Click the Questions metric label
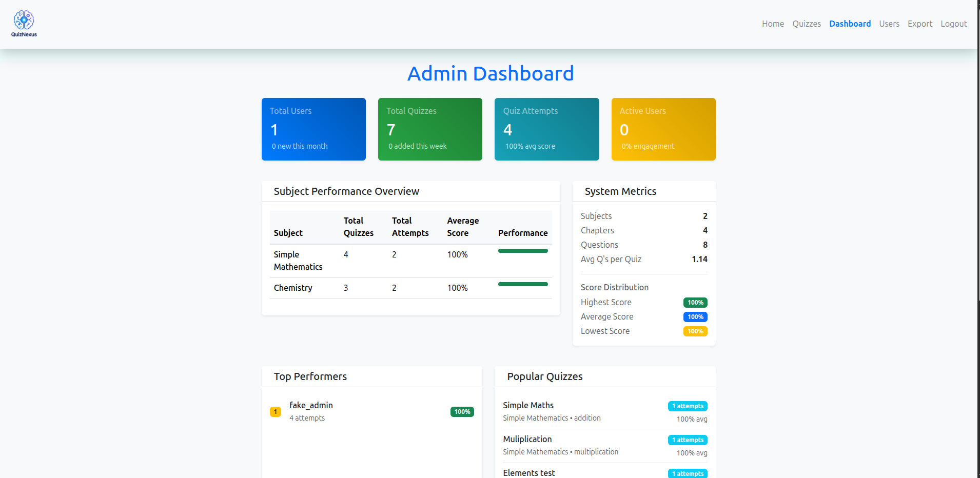This screenshot has height=478, width=980. [x=599, y=245]
